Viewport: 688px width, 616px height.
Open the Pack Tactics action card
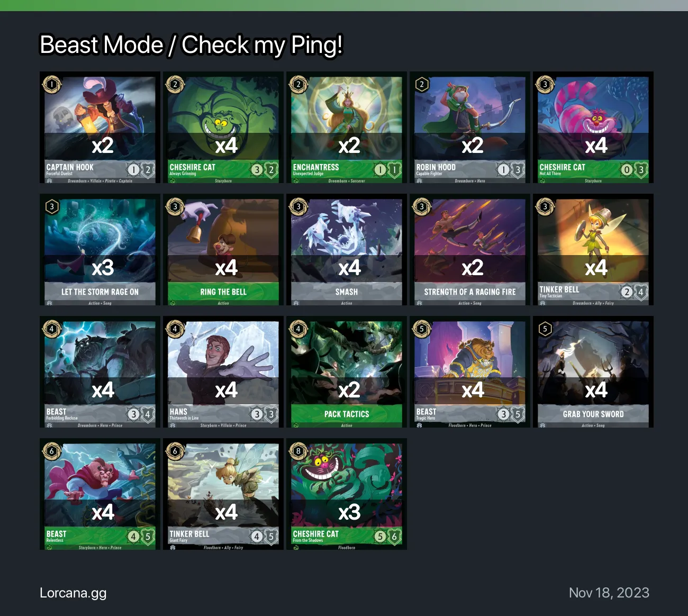pos(347,372)
